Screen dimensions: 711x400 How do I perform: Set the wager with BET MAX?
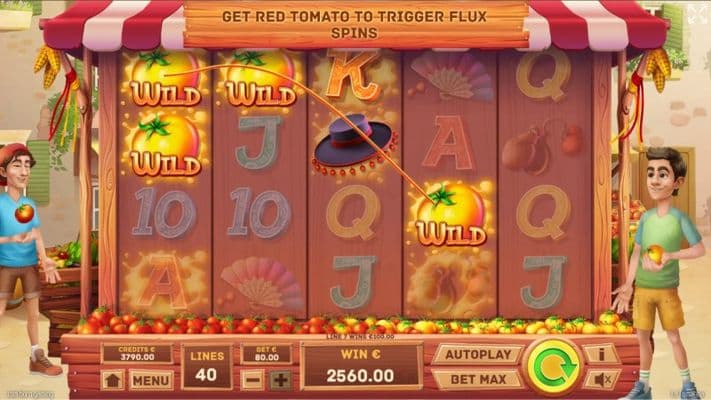[x=478, y=379]
